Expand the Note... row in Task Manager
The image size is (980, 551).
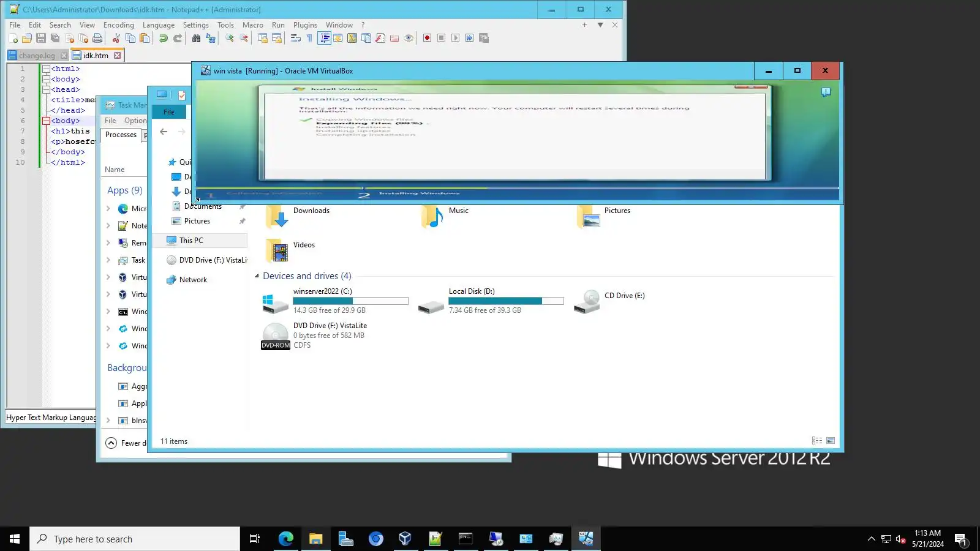tap(108, 226)
